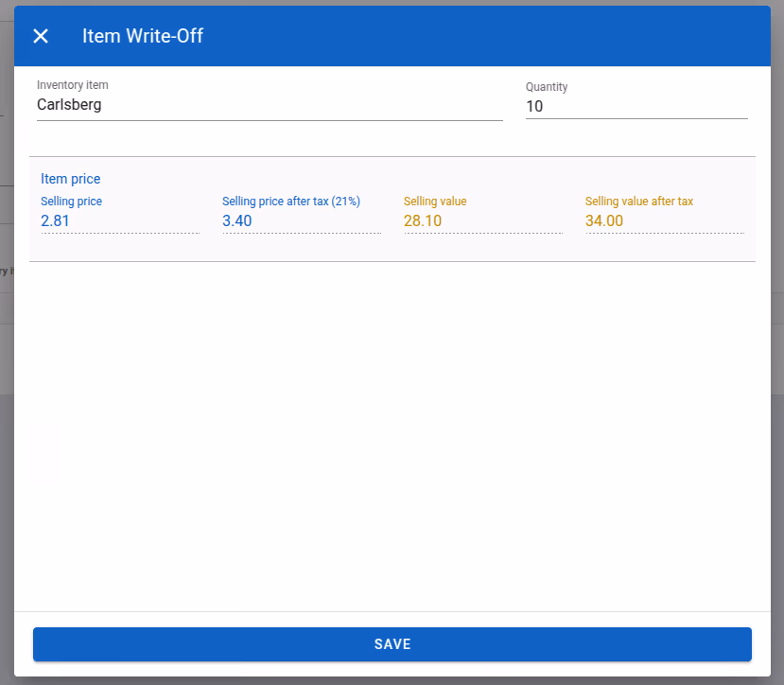Click the Item price section heading
Viewport: 784px width, 685px height.
coord(71,179)
